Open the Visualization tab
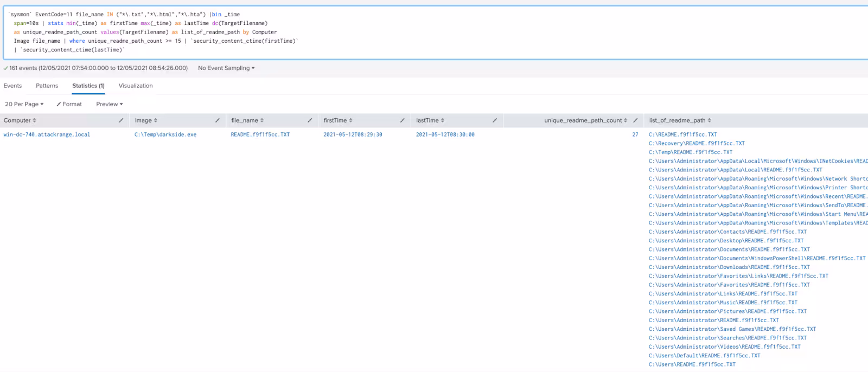This screenshot has height=372, width=868. [136, 86]
